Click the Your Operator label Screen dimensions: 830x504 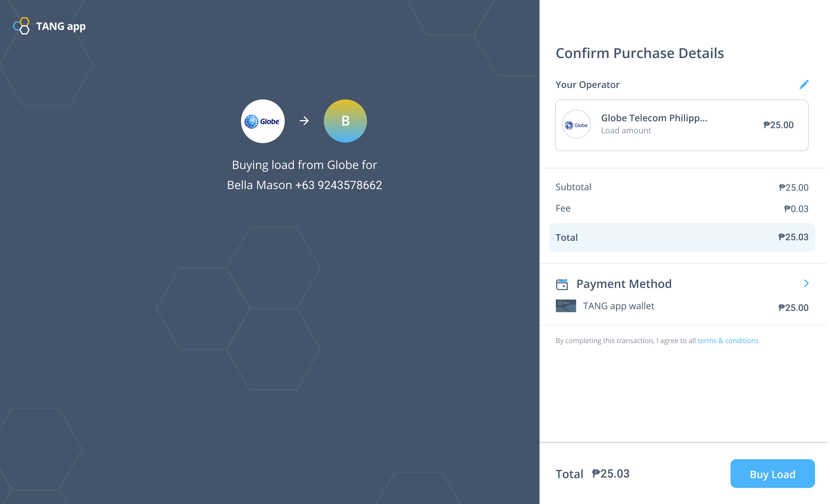[x=587, y=84]
